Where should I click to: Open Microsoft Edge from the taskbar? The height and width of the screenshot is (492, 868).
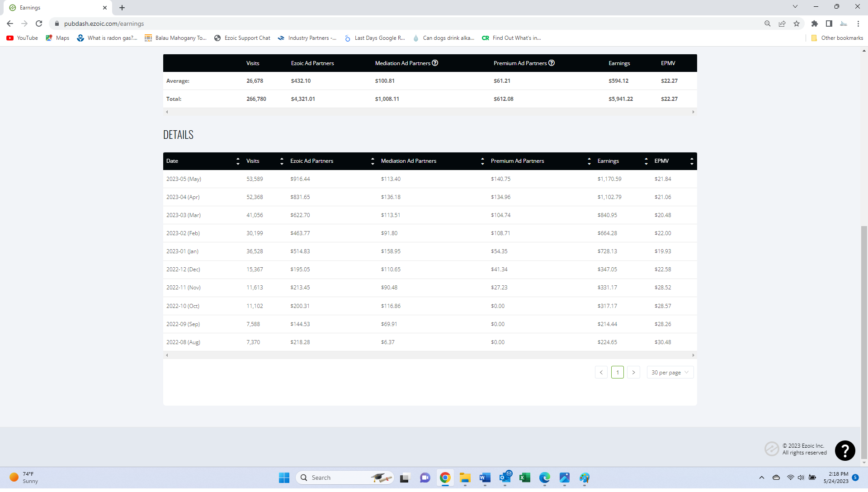point(545,478)
